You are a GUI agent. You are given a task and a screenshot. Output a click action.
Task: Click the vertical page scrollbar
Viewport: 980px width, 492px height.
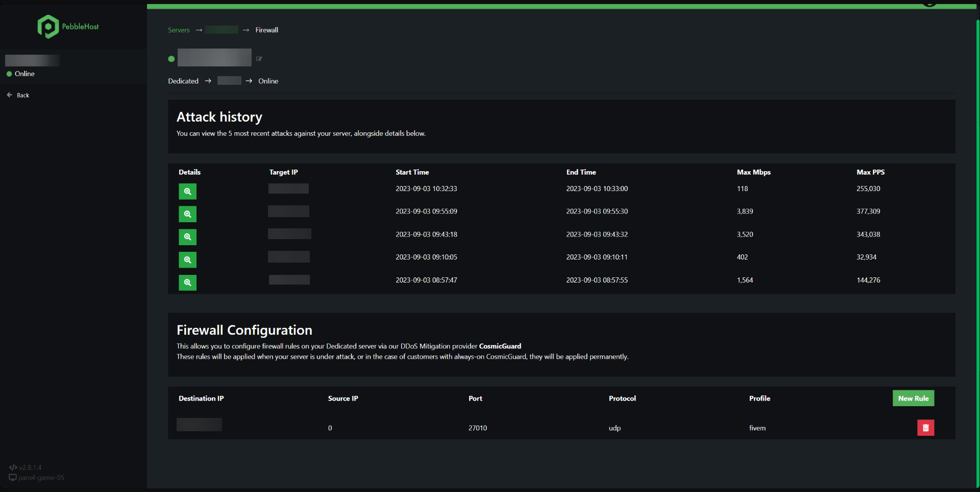977,253
